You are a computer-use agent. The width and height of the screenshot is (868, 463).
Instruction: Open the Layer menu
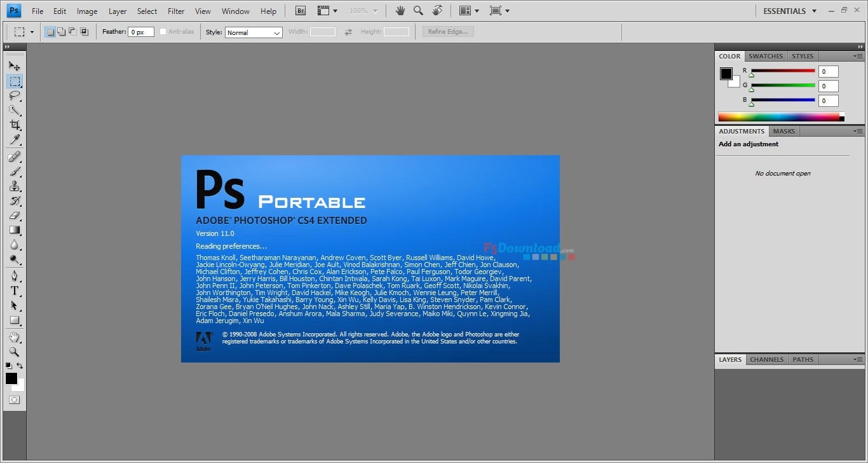tap(118, 11)
